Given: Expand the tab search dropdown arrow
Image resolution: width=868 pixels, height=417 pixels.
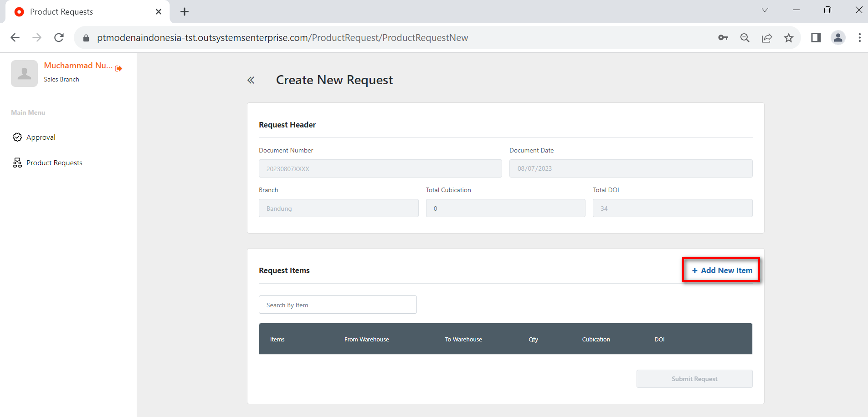Looking at the screenshot, I should [x=765, y=10].
